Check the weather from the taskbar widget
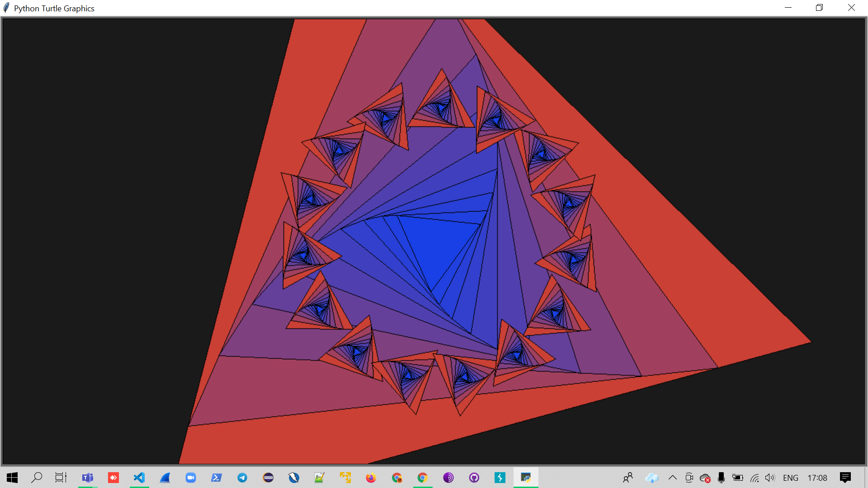 652,478
